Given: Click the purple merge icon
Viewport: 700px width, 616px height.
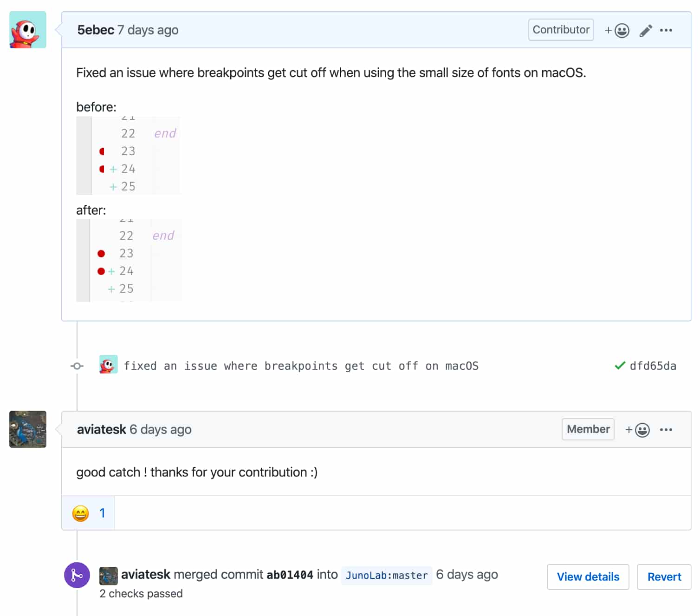Looking at the screenshot, I should click(x=77, y=575).
